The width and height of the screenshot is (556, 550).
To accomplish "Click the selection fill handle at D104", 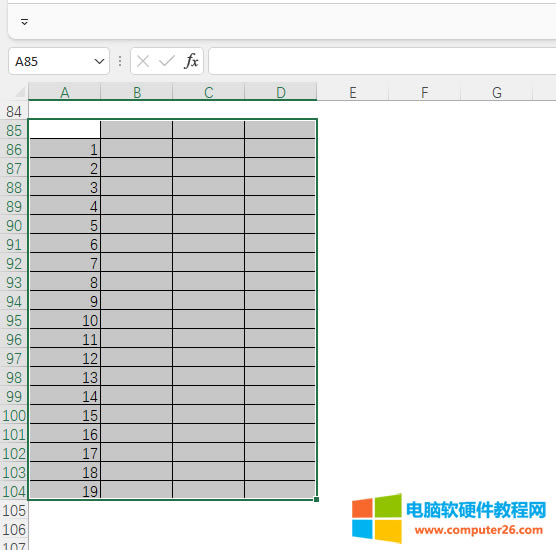I will [x=316, y=499].
